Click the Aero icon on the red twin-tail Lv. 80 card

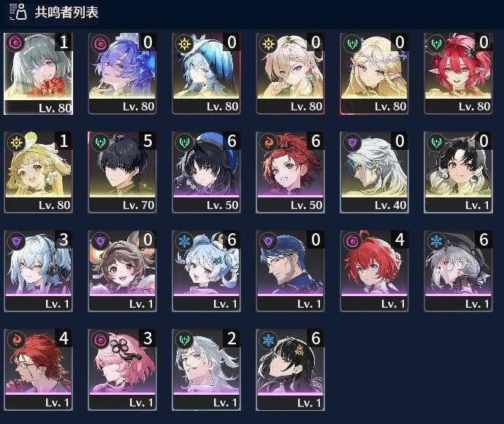[436, 43]
